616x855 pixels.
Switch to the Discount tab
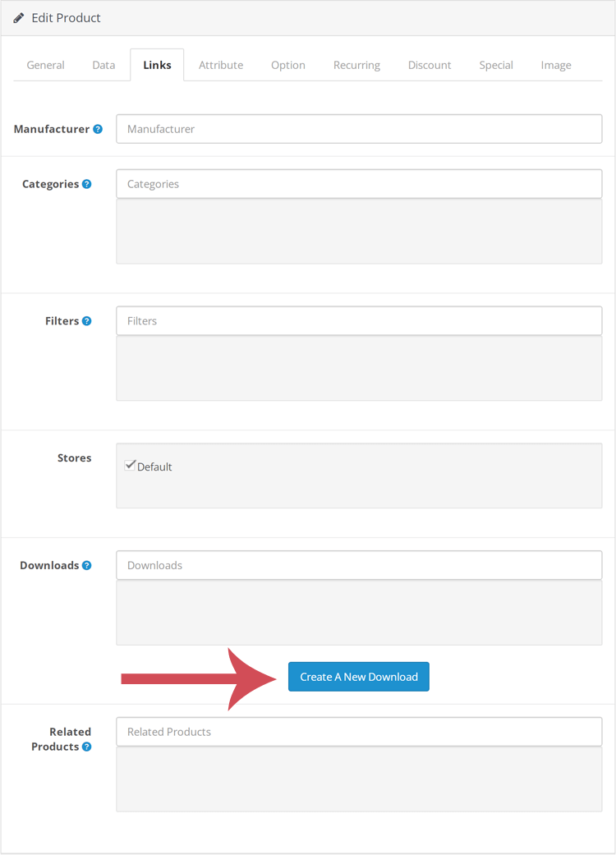(430, 65)
